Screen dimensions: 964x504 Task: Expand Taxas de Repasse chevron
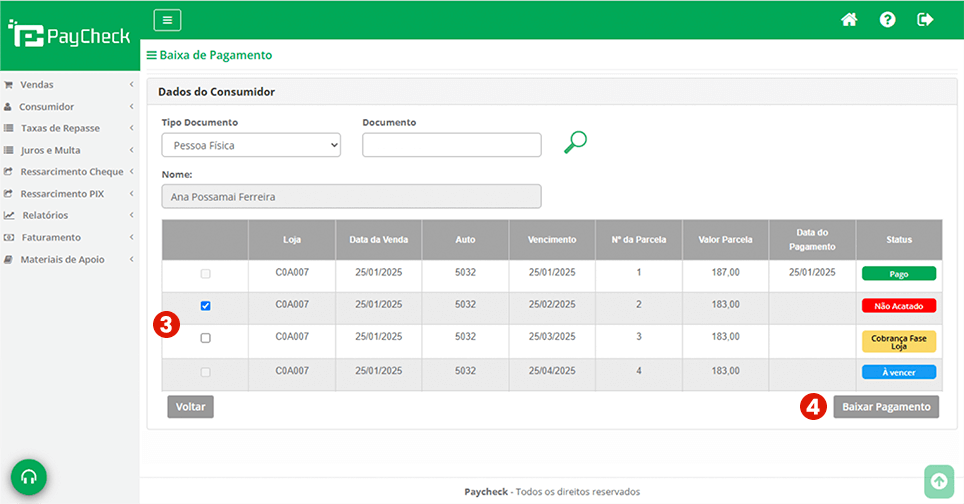132,128
